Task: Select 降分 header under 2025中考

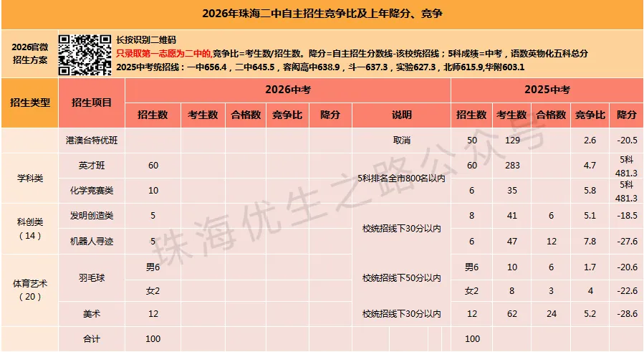Action: click(627, 115)
